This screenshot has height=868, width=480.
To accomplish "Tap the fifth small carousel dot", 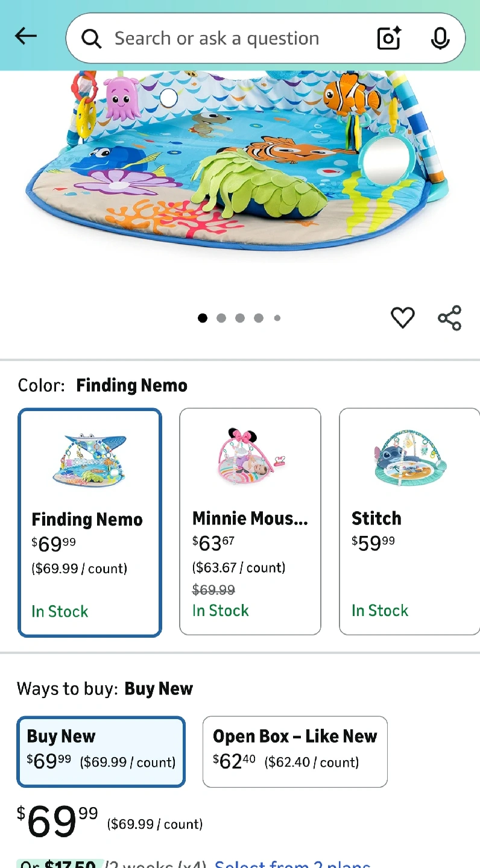I will click(x=277, y=318).
